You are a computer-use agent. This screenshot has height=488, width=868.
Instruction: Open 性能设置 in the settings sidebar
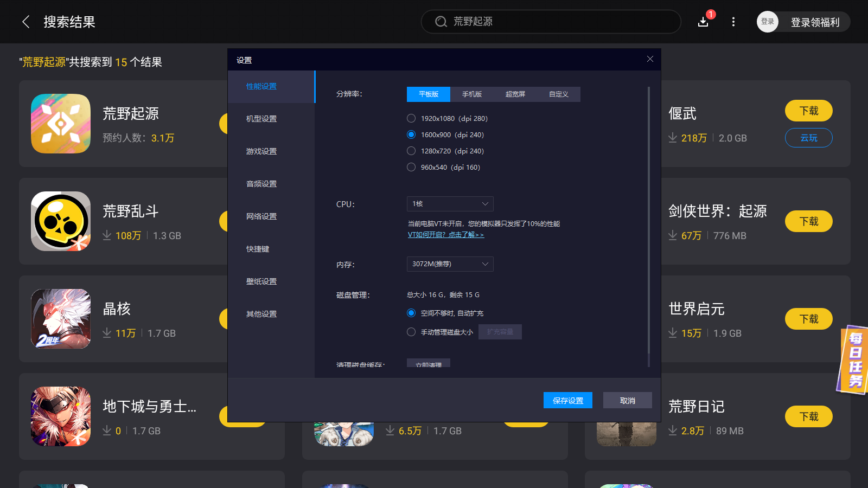coord(271,87)
